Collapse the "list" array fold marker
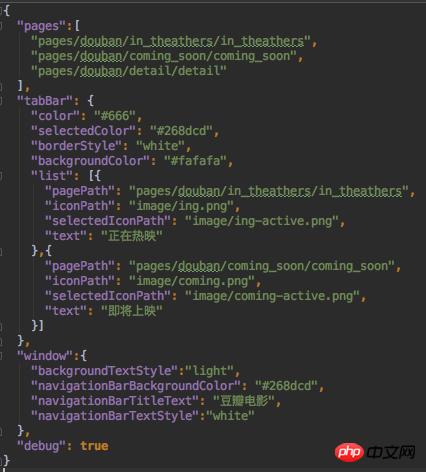This screenshot has width=426, height=472. tap(1, 176)
